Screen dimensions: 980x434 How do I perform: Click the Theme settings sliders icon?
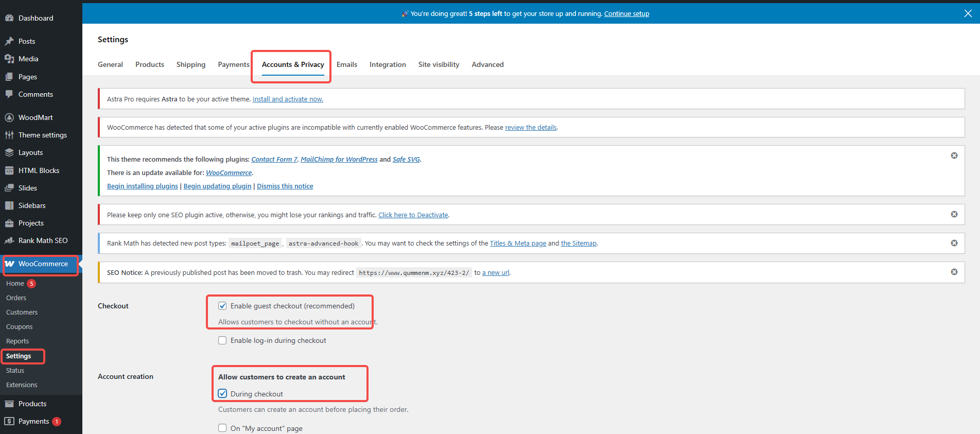point(9,135)
